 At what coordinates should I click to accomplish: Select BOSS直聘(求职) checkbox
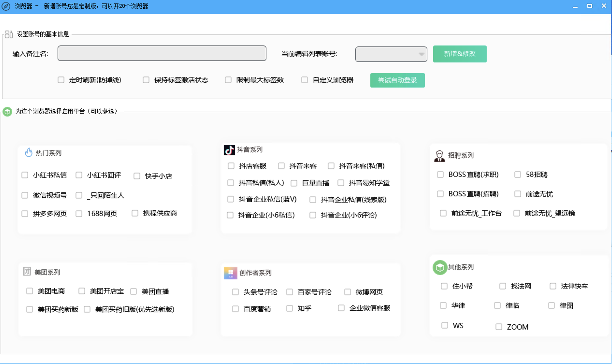point(441,175)
